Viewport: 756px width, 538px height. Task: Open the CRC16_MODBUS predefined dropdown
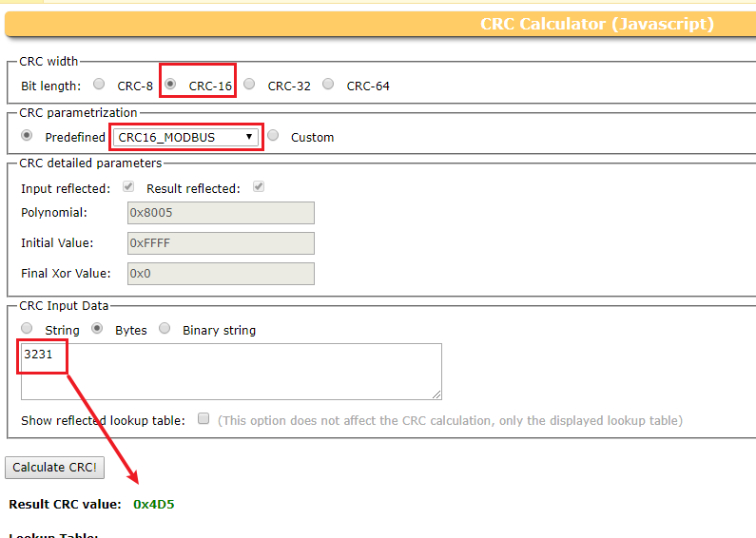click(185, 138)
